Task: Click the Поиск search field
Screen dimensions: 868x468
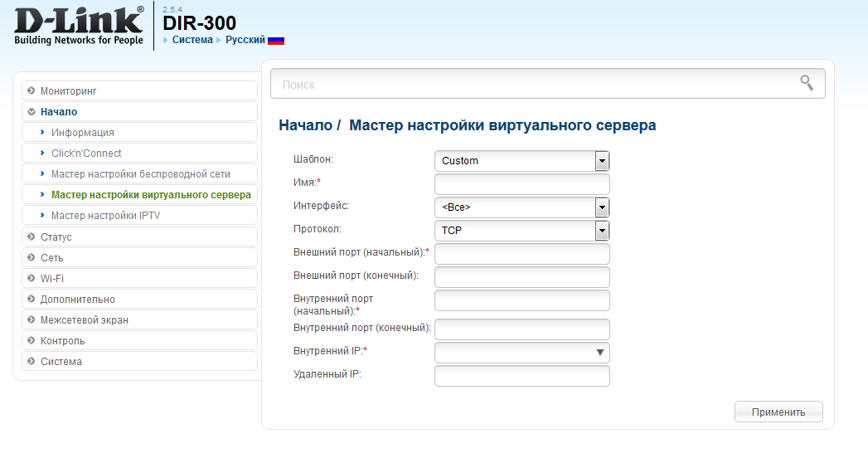Action: pos(547,84)
